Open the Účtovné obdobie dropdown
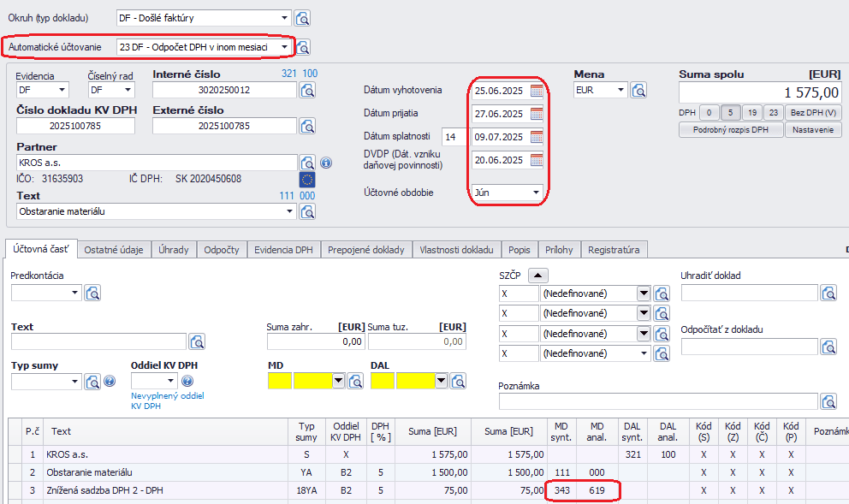The height and width of the screenshot is (504, 849). pos(537,193)
